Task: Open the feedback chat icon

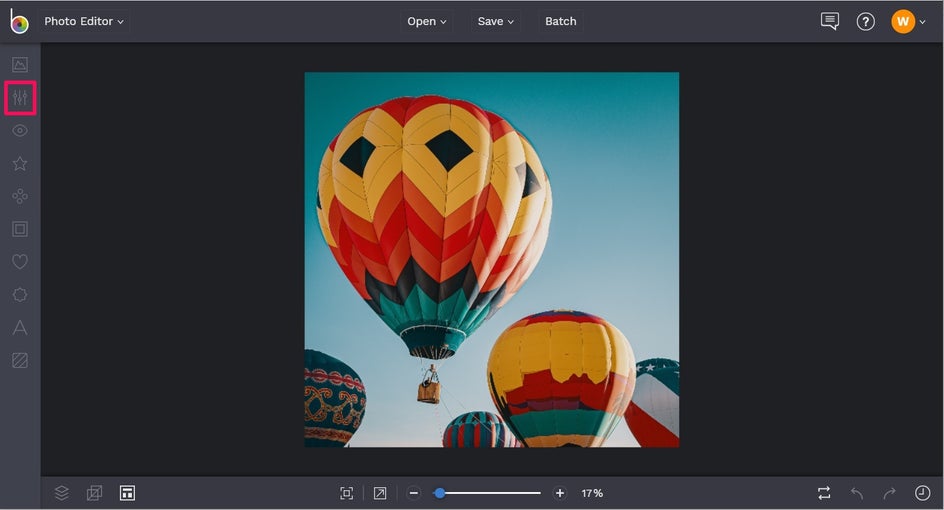Action: coord(830,21)
